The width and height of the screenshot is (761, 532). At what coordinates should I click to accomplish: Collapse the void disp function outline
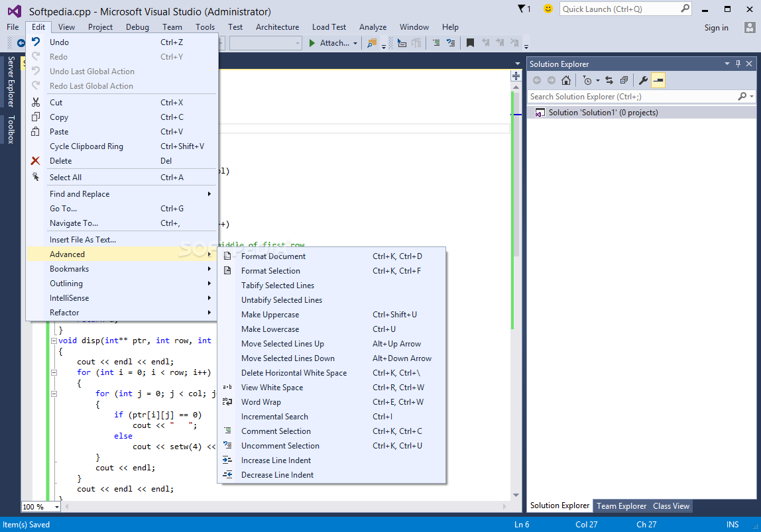pyautogui.click(x=54, y=341)
